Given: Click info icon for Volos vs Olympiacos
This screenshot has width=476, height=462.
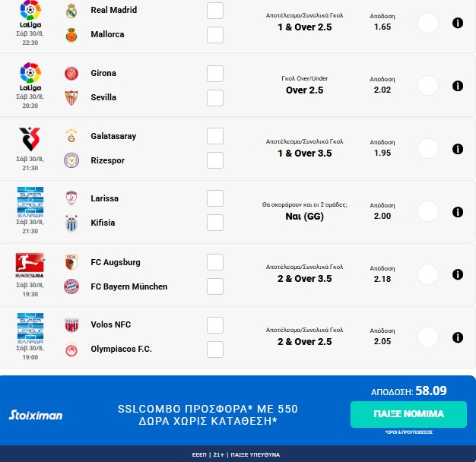Looking at the screenshot, I should click(x=458, y=337).
